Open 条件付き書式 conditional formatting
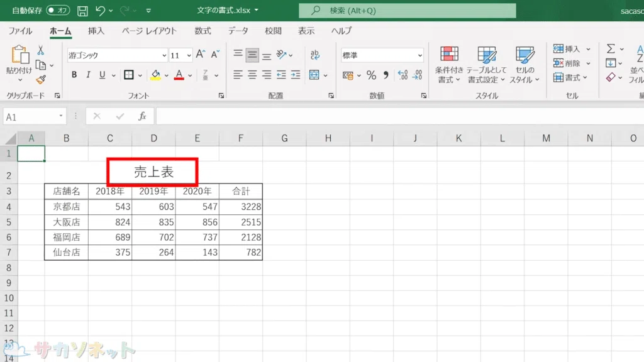 pos(449,65)
